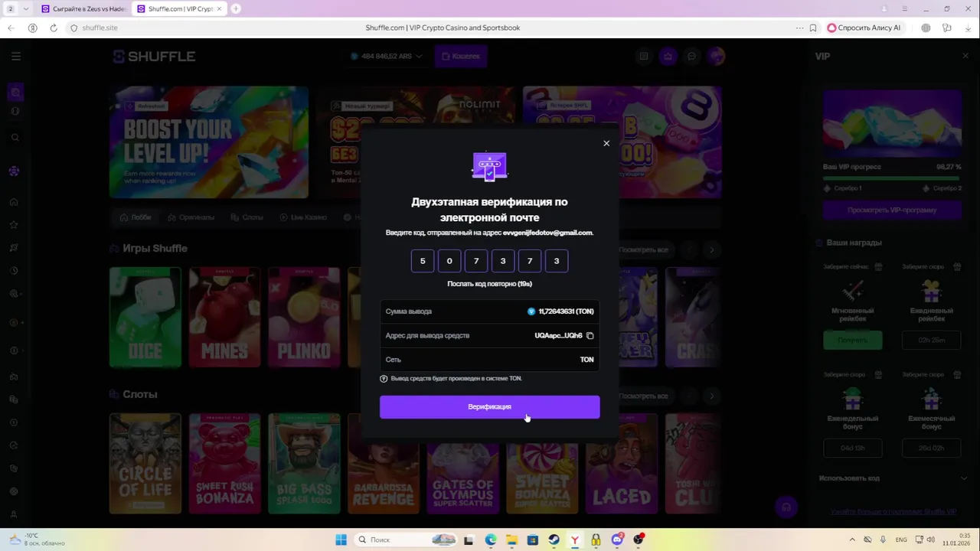Resend the code via Послать код повторно
The image size is (980, 551).
point(489,283)
